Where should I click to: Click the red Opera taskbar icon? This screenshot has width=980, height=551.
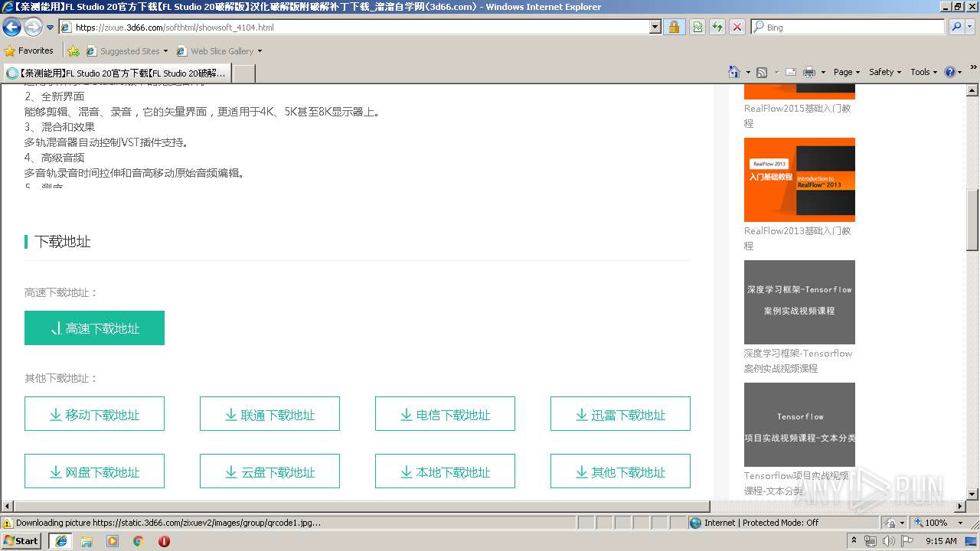[x=164, y=541]
